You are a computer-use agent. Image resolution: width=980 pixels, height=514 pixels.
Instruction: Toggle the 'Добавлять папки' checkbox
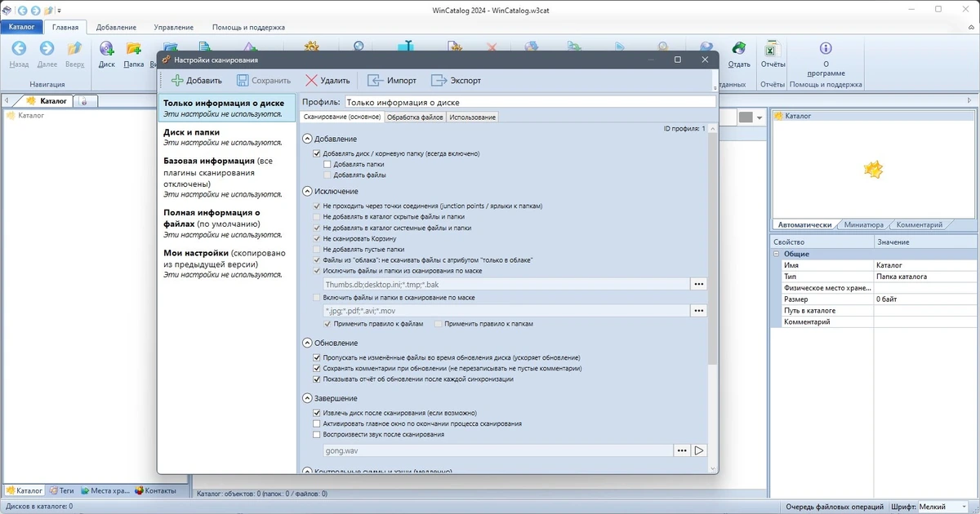[x=327, y=164]
